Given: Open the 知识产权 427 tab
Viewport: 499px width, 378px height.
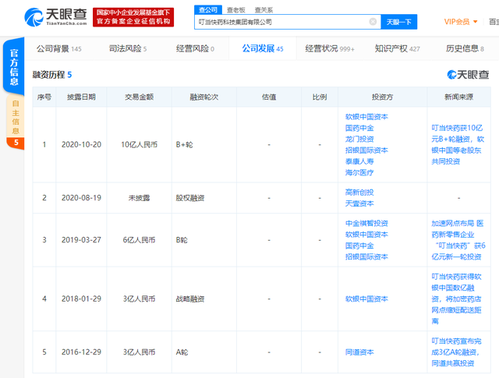Looking at the screenshot, I should pyautogui.click(x=397, y=49).
